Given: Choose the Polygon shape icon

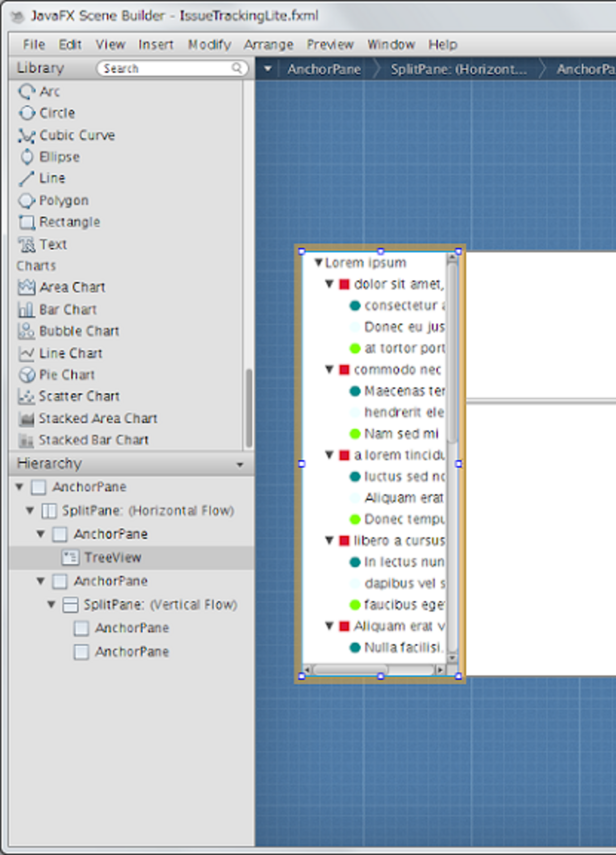Looking at the screenshot, I should click(27, 201).
